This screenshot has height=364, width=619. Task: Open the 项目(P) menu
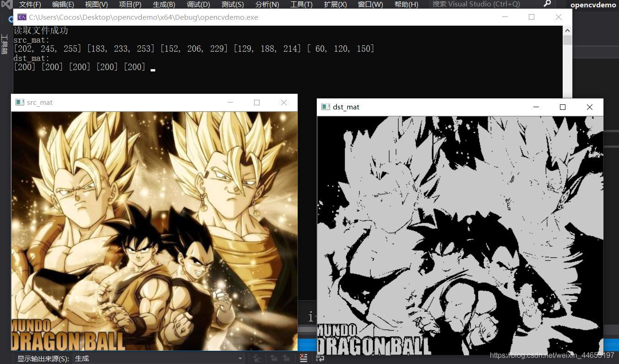coord(130,4)
